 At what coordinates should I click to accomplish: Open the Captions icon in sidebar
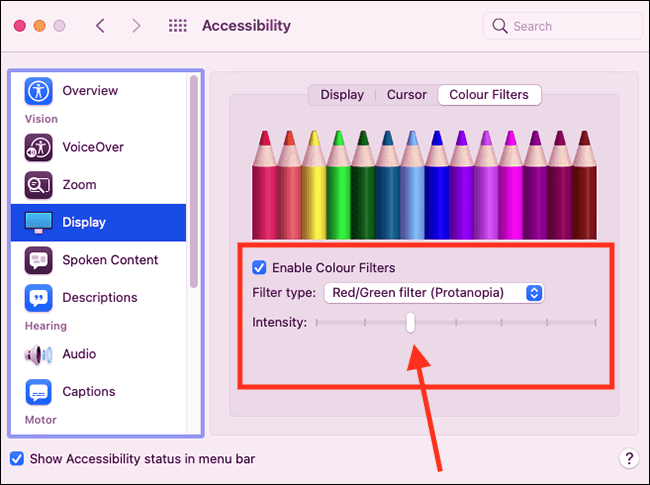click(x=39, y=392)
